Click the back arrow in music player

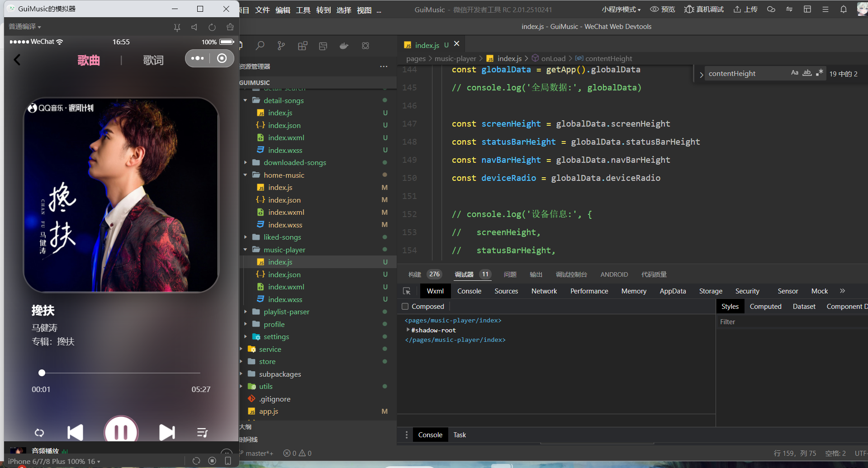(17, 60)
